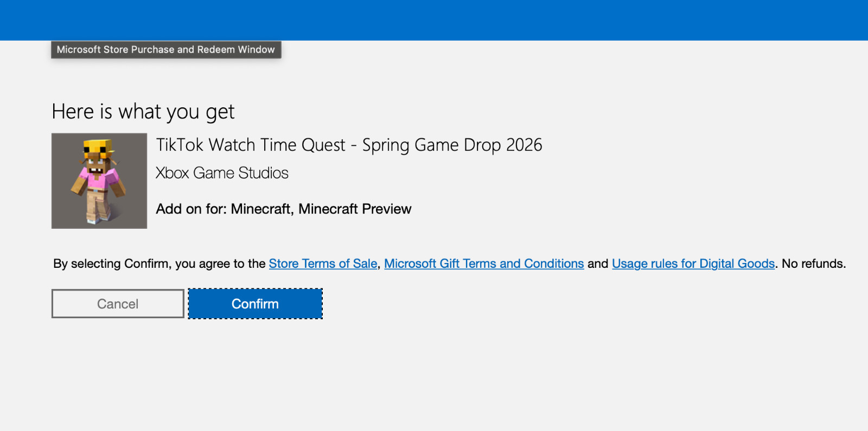The image size is (868, 431).
Task: Click the Xbox Game Studios publisher name
Action: coord(222,173)
